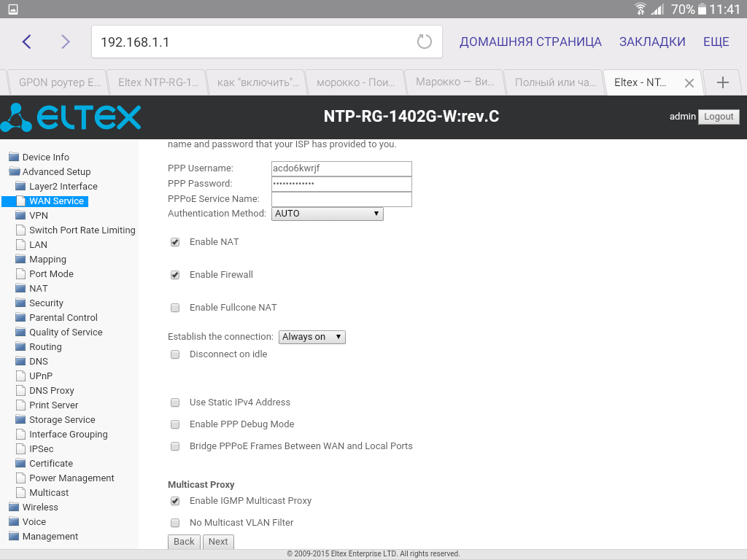747x560 pixels.
Task: Click Parental Control folder icon
Action: point(20,317)
